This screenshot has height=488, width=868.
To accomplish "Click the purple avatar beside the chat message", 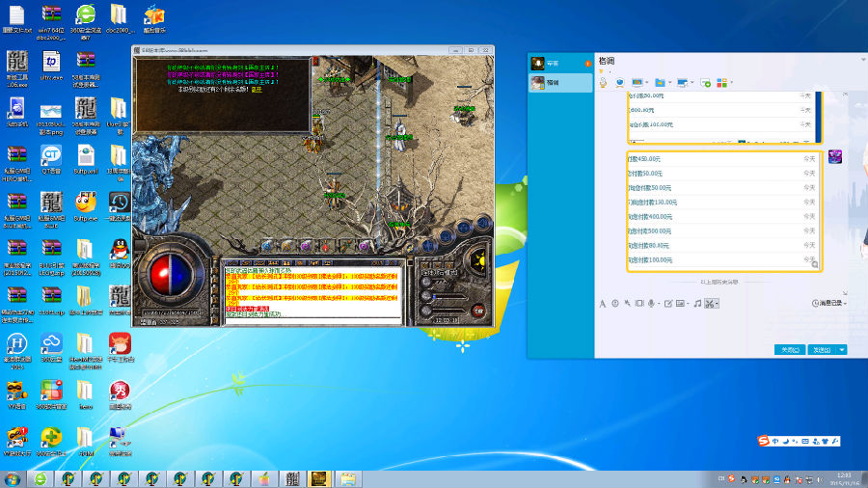I will (835, 156).
